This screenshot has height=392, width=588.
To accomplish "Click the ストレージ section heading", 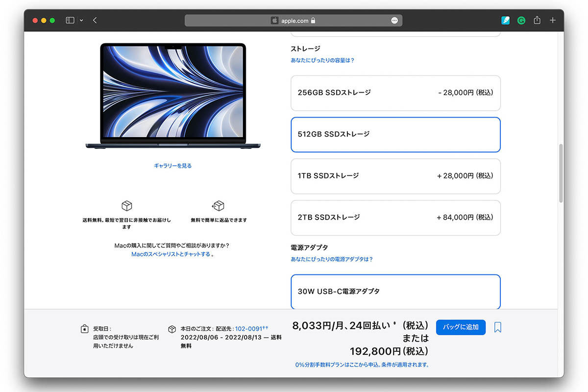I will pyautogui.click(x=306, y=49).
